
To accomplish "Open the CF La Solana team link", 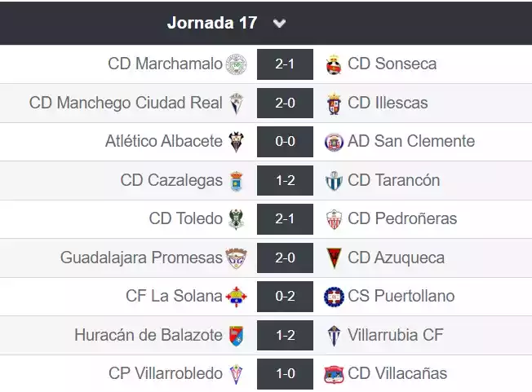I will click(174, 297).
